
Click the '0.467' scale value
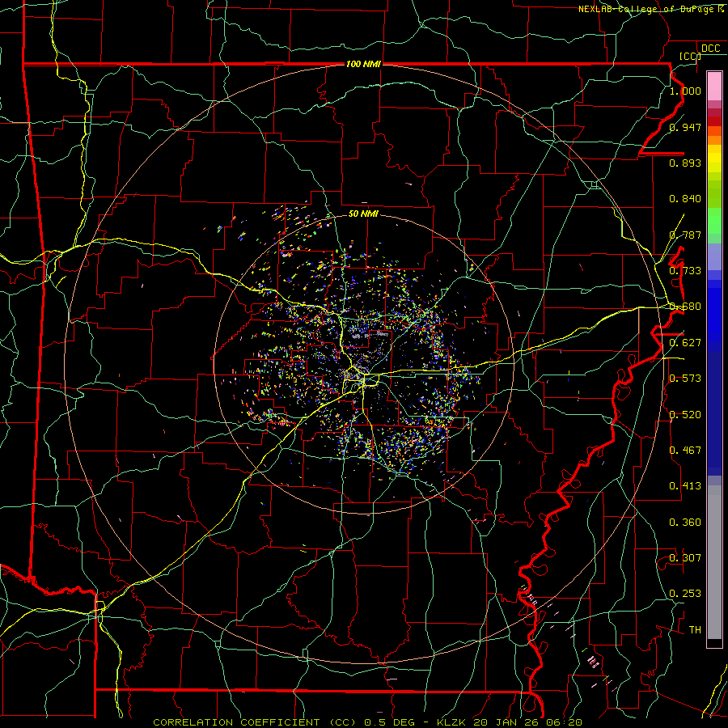[685, 451]
